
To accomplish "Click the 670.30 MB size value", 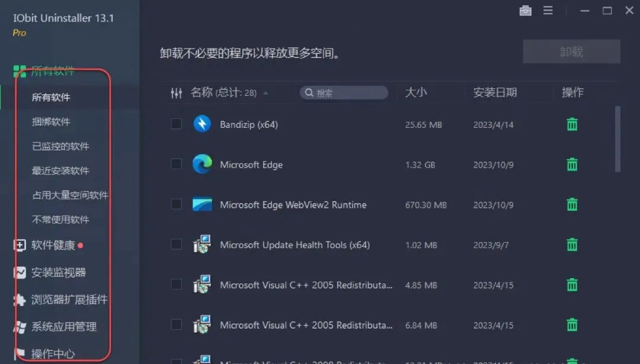I will coord(425,205).
